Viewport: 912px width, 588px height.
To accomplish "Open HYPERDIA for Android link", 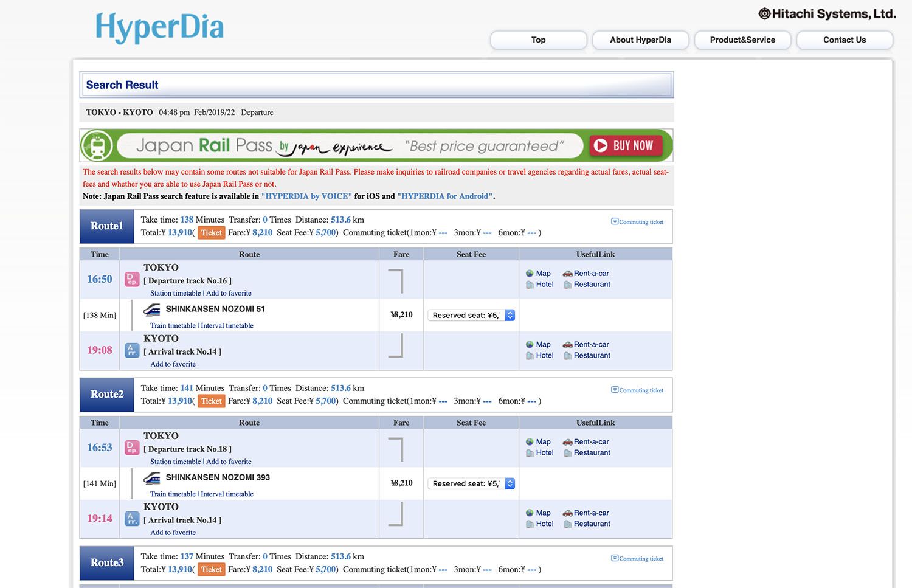I will [444, 196].
